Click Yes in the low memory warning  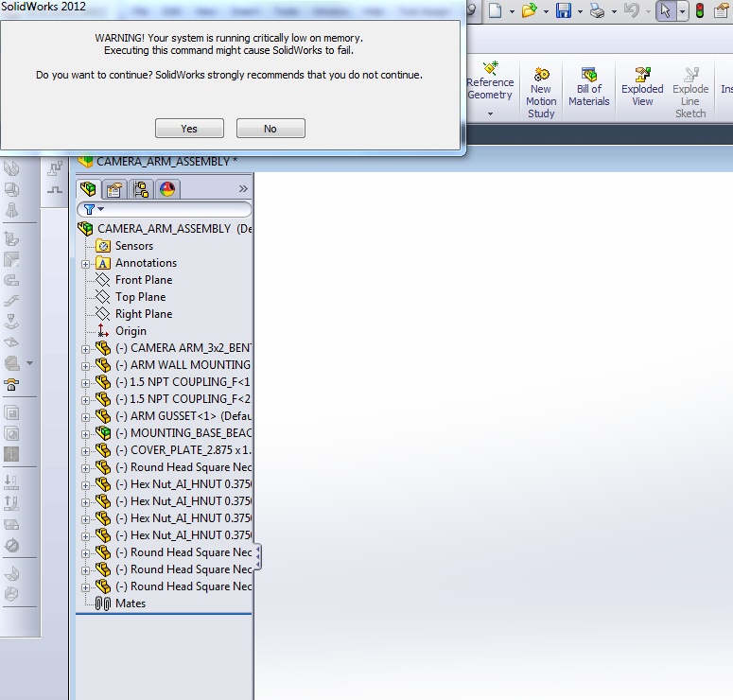[x=189, y=128]
